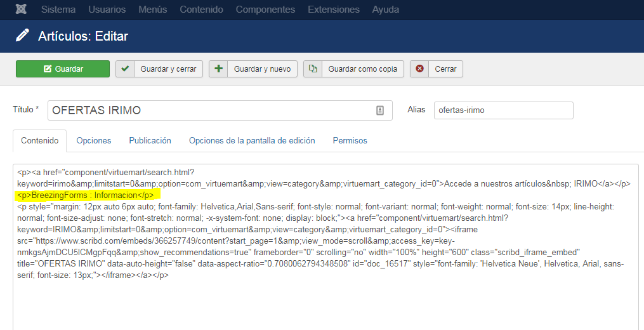Screen dimensions: 644x330
Task: Switch to the Opciones tab
Action: pyautogui.click(x=94, y=140)
